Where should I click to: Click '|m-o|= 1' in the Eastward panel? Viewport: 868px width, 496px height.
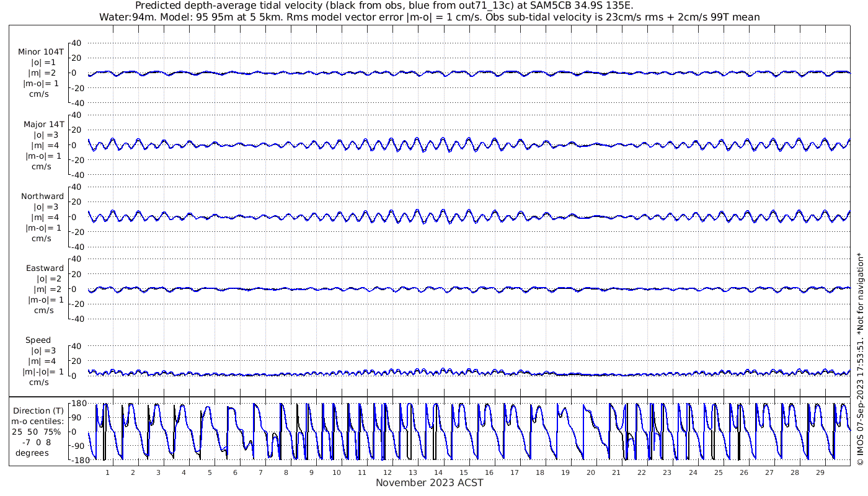click(x=46, y=300)
